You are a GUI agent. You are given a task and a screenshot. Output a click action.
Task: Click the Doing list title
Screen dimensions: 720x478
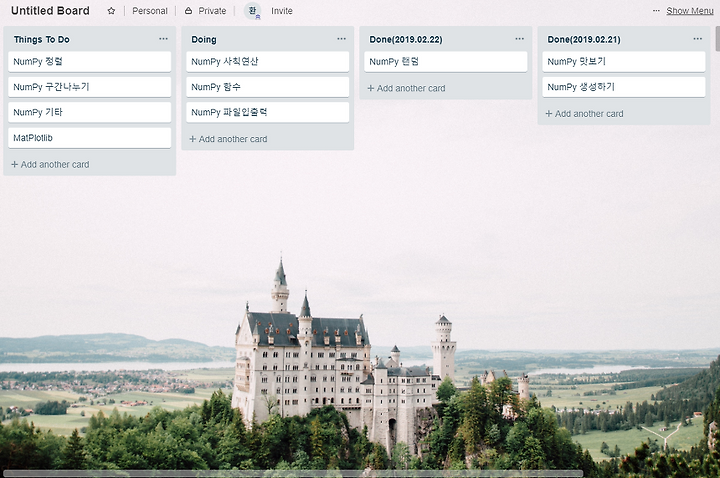point(204,39)
